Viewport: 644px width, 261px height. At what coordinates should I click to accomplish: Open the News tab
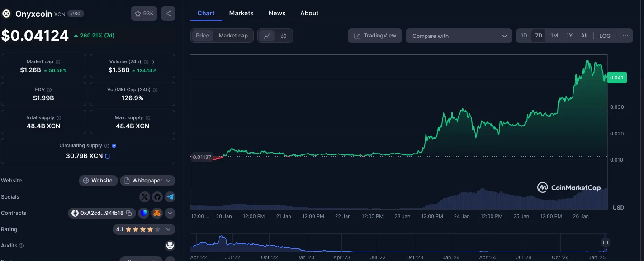point(277,13)
